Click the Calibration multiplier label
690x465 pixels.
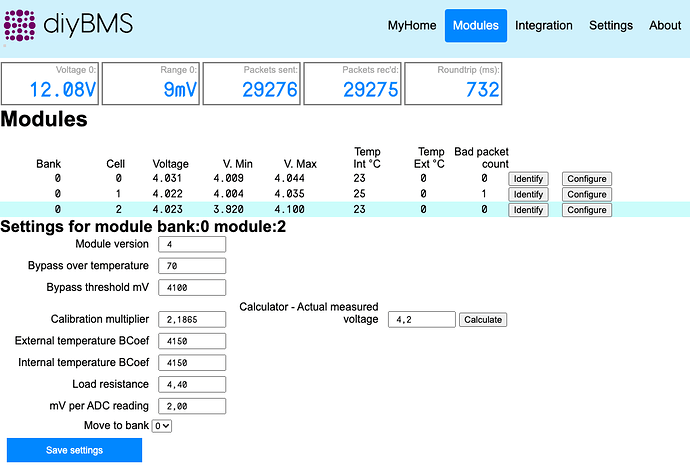pyautogui.click(x=100, y=319)
